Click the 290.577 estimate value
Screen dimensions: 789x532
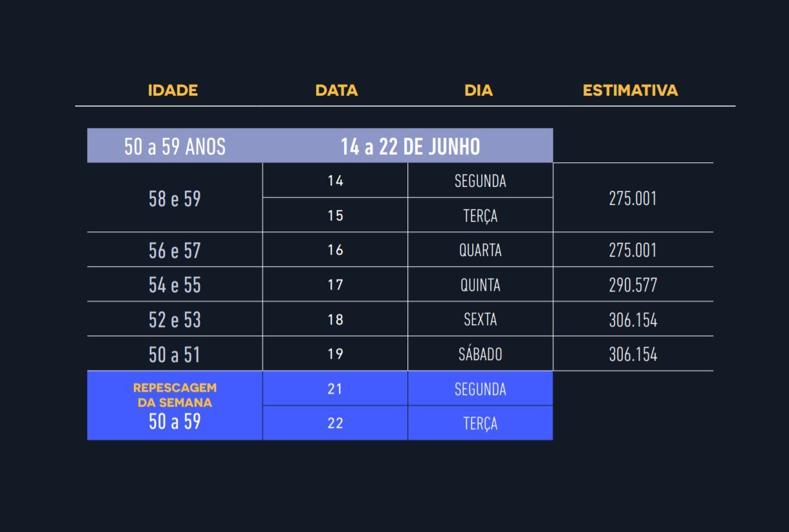click(x=632, y=285)
